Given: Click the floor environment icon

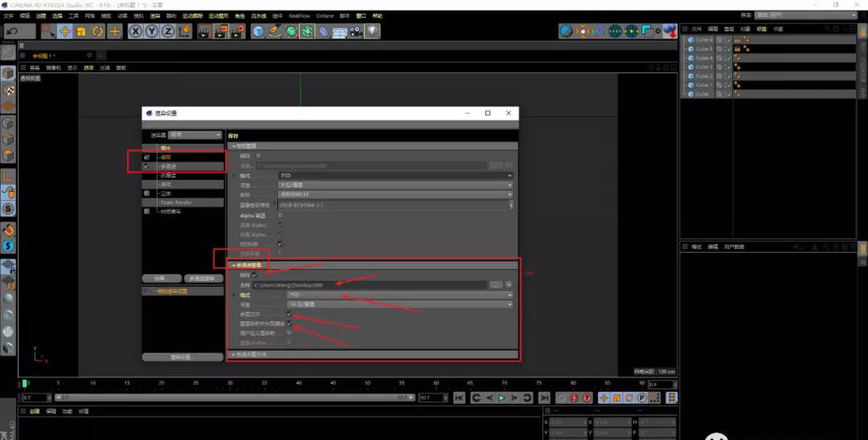Looking at the screenshot, I should tap(340, 31).
